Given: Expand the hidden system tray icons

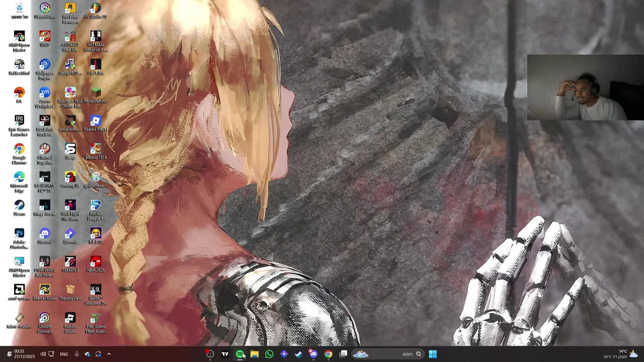Looking at the screenshot, I should pyautogui.click(x=109, y=354).
